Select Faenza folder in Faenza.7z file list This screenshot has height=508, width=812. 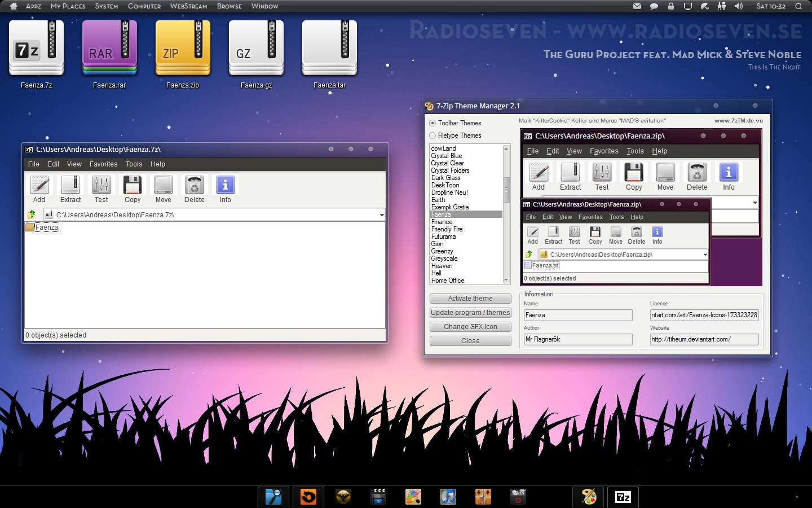(x=42, y=227)
